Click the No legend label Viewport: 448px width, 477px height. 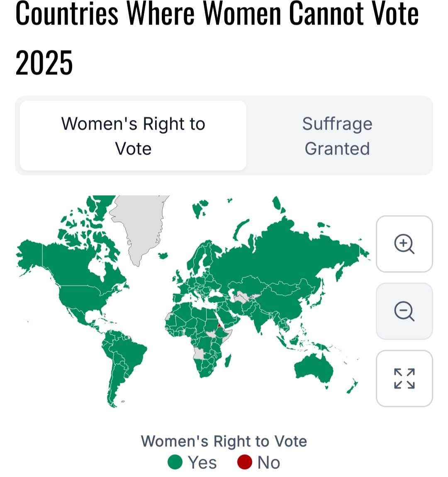[x=269, y=463]
